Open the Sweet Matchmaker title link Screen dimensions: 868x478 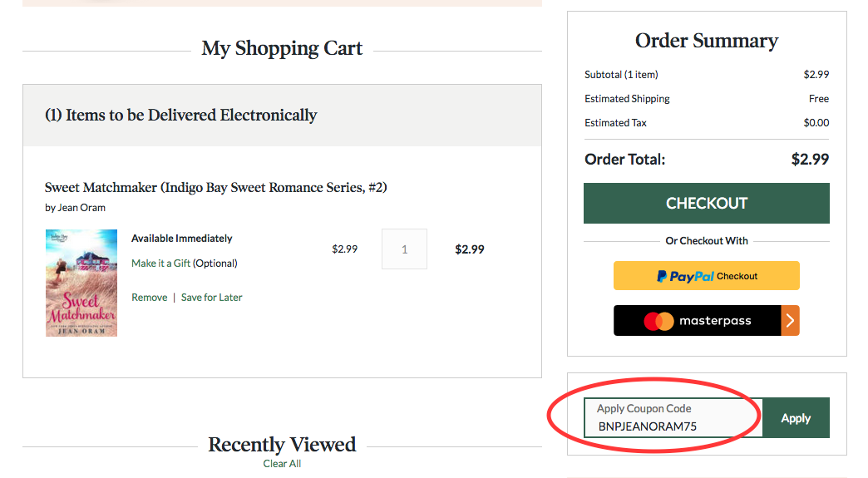pos(216,188)
